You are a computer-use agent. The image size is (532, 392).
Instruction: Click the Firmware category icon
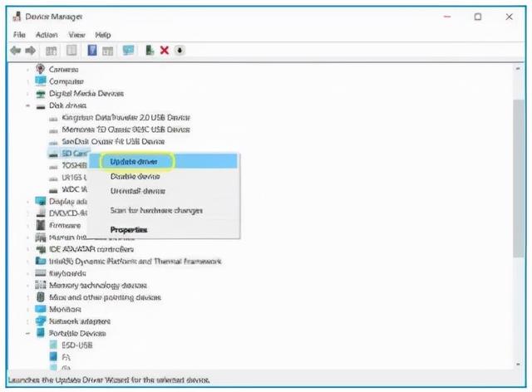click(x=41, y=225)
